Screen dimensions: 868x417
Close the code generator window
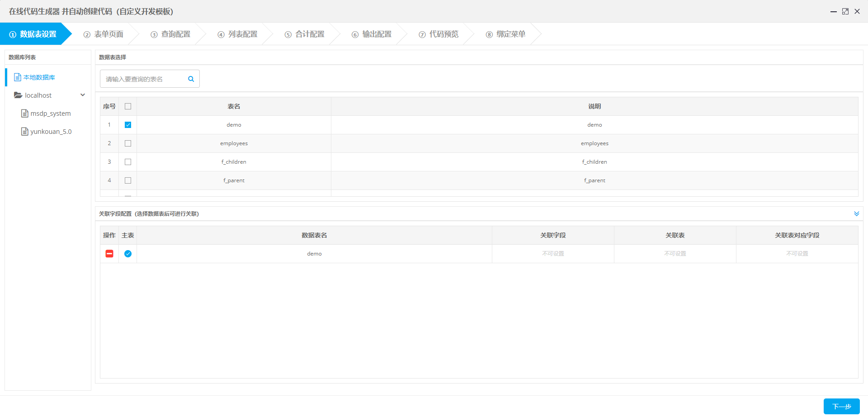[x=857, y=12]
